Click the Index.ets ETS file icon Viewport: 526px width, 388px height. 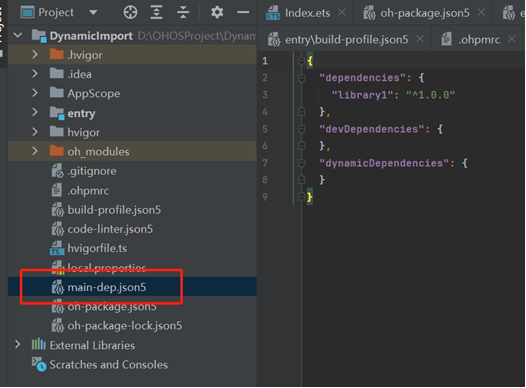273,13
